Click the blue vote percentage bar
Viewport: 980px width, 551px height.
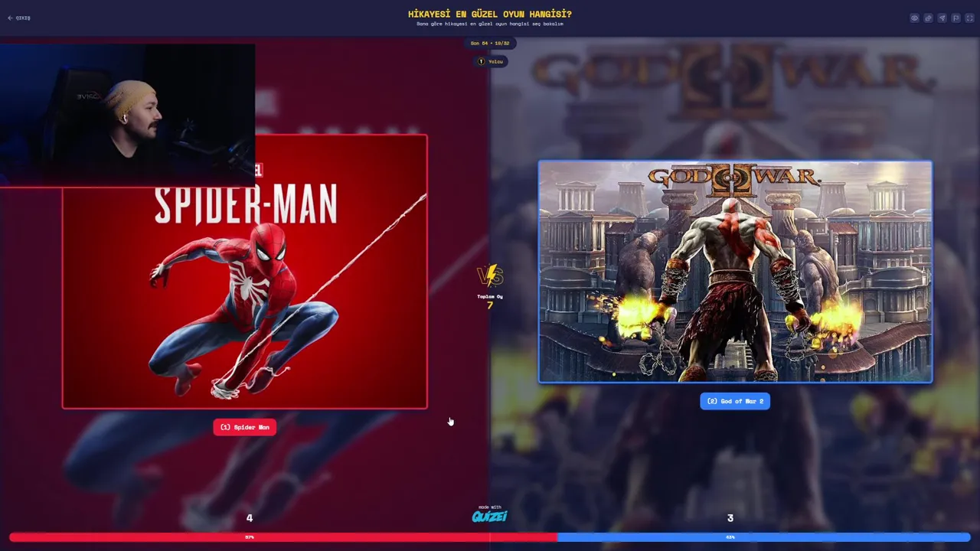[x=764, y=537]
